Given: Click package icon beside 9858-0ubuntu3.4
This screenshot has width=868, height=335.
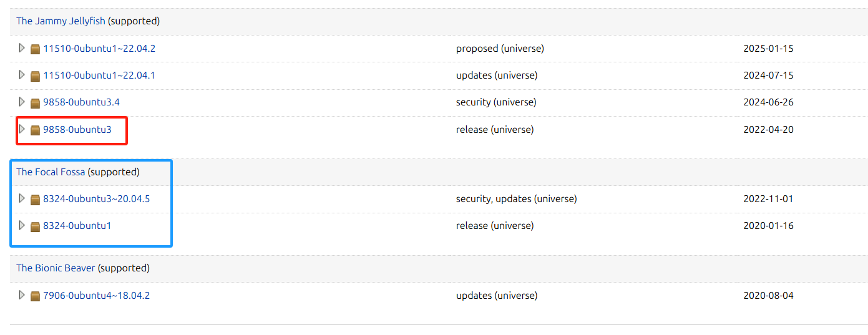Looking at the screenshot, I should click(36, 102).
